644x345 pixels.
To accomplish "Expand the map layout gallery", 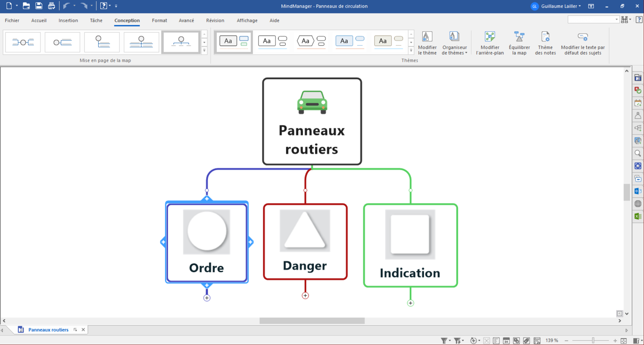I will tap(204, 50).
